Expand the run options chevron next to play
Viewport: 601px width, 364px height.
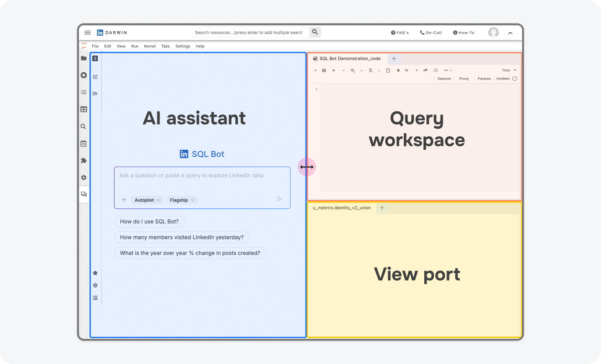(x=343, y=70)
